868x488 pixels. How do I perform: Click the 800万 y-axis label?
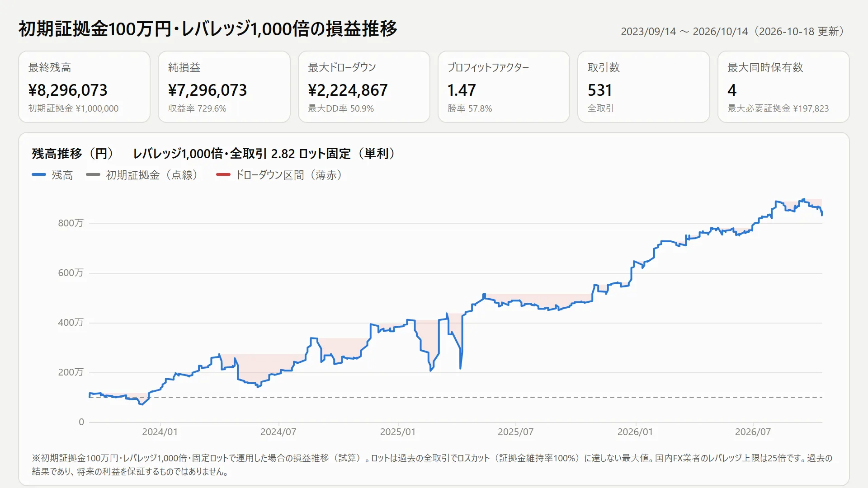coord(71,223)
